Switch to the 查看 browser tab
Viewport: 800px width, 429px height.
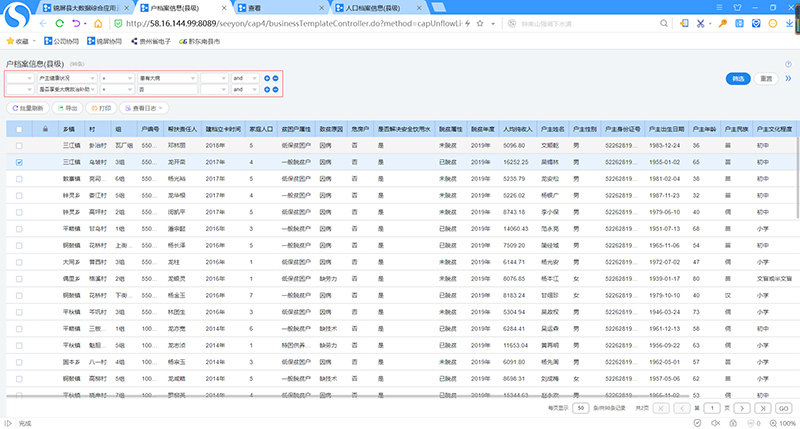(280, 8)
